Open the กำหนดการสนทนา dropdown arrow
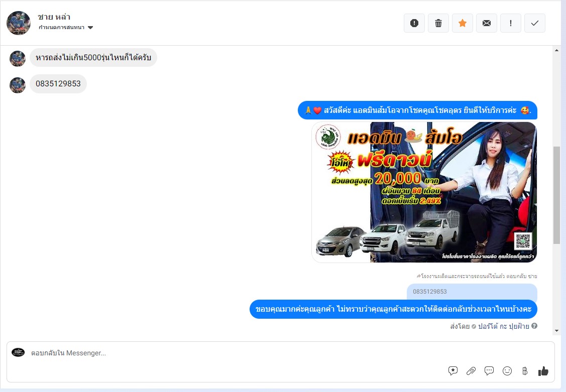 [x=90, y=28]
